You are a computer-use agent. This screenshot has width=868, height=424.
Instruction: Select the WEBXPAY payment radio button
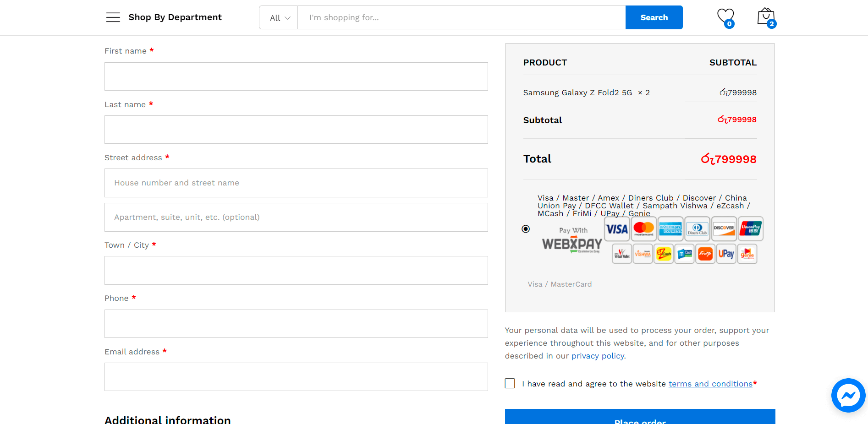[x=526, y=229]
